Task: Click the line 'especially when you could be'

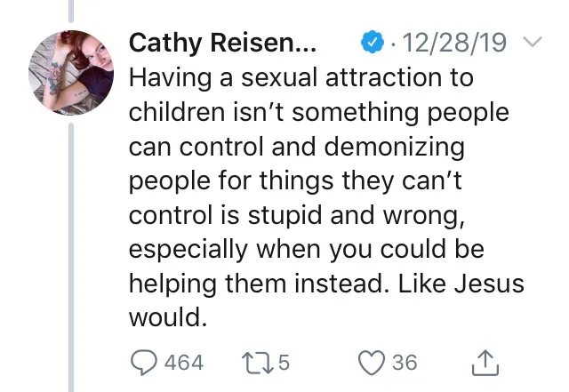Action: click(307, 250)
